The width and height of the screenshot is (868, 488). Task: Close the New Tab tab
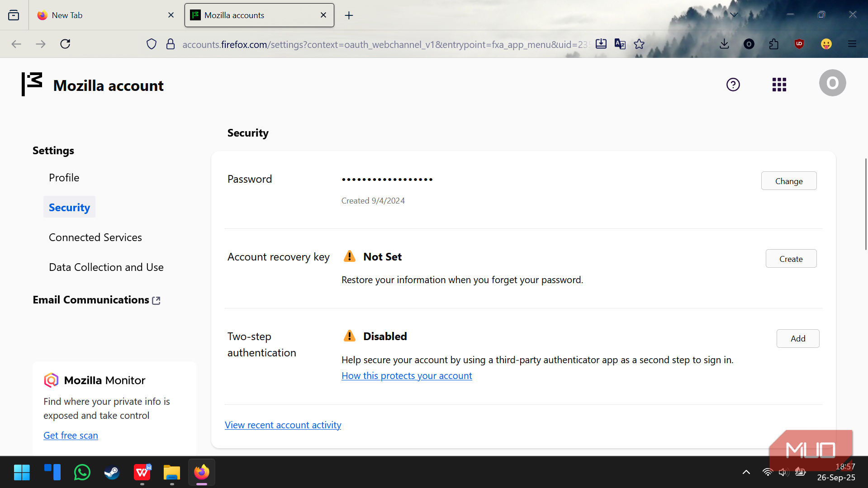[x=171, y=15]
